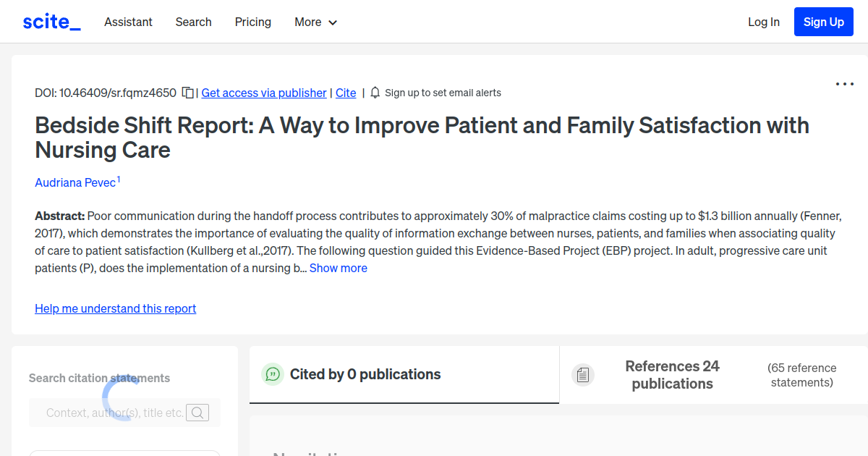868x456 pixels.
Task: Click the Log In link
Action: [x=763, y=22]
